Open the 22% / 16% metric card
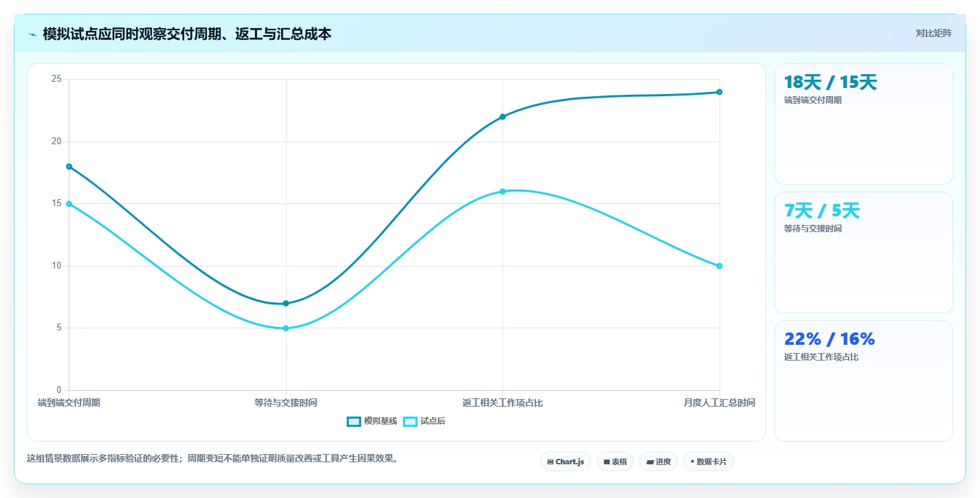980x498 pixels. click(864, 381)
